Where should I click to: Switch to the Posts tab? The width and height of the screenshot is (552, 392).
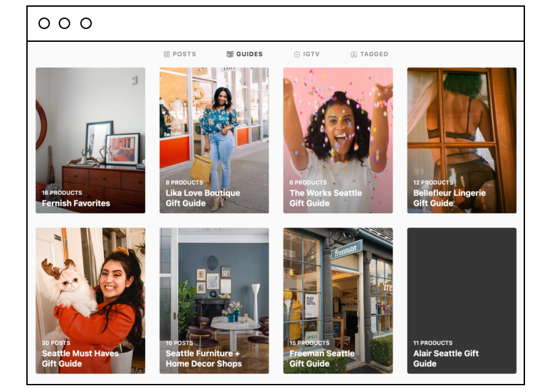click(x=180, y=54)
